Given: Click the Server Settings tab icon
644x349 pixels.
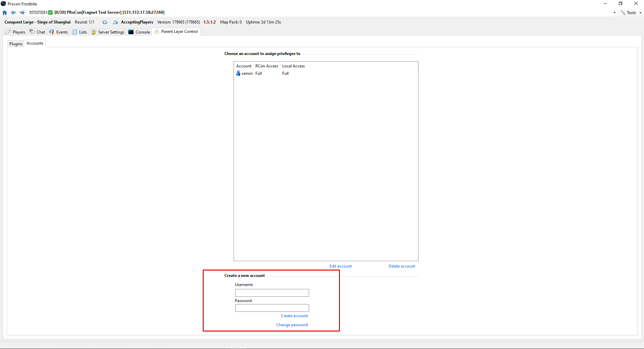Looking at the screenshot, I should click(94, 32).
